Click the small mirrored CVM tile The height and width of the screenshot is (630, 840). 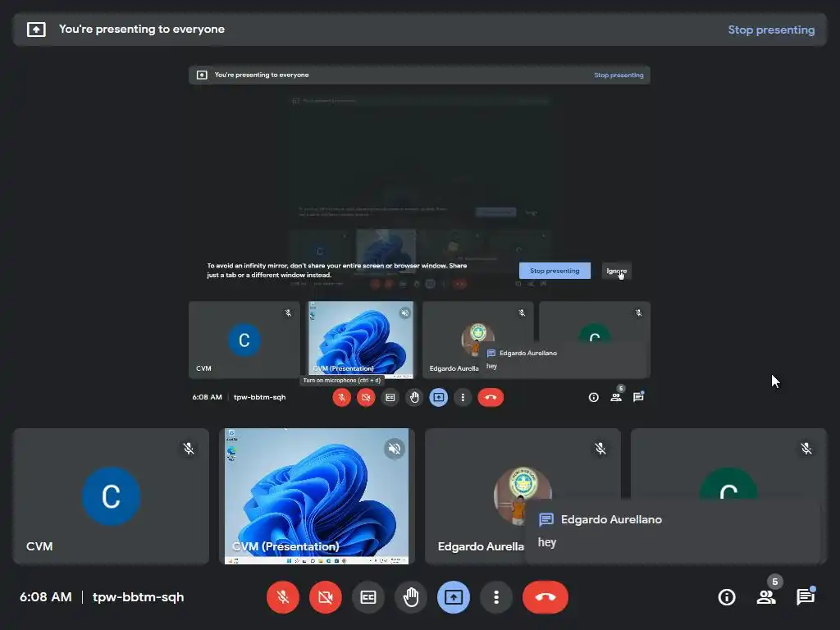click(x=244, y=340)
